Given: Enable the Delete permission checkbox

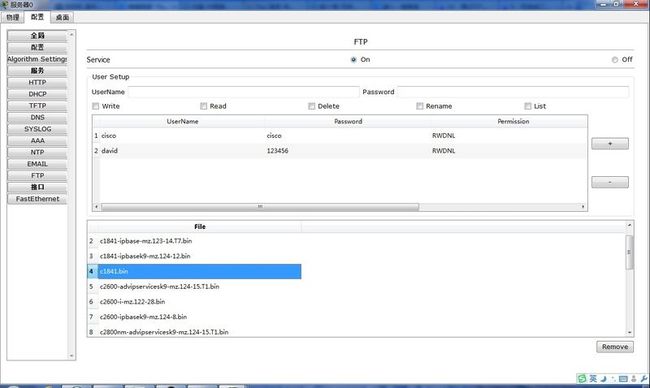Looking at the screenshot, I should (312, 106).
